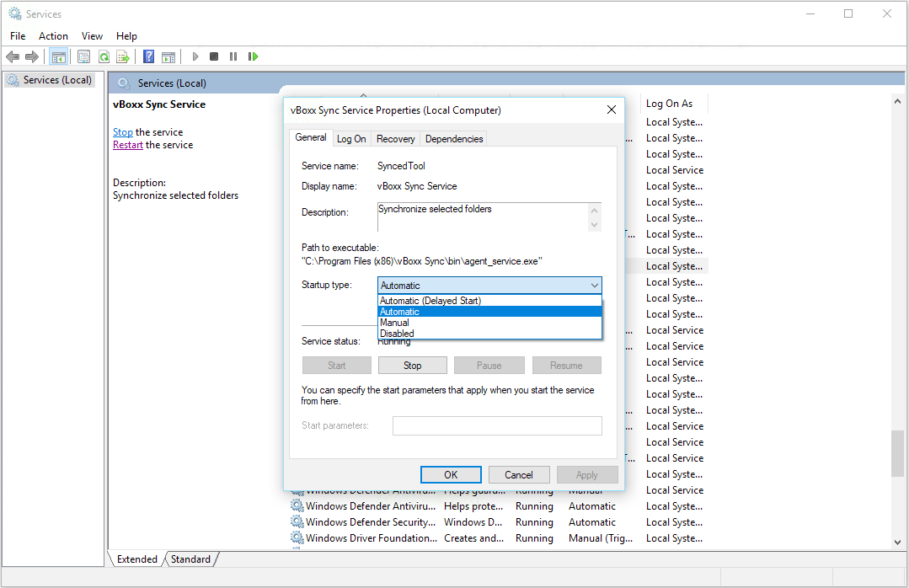Screen dimensions: 909x588
Task: Choose Manual startup type option
Action: point(489,323)
